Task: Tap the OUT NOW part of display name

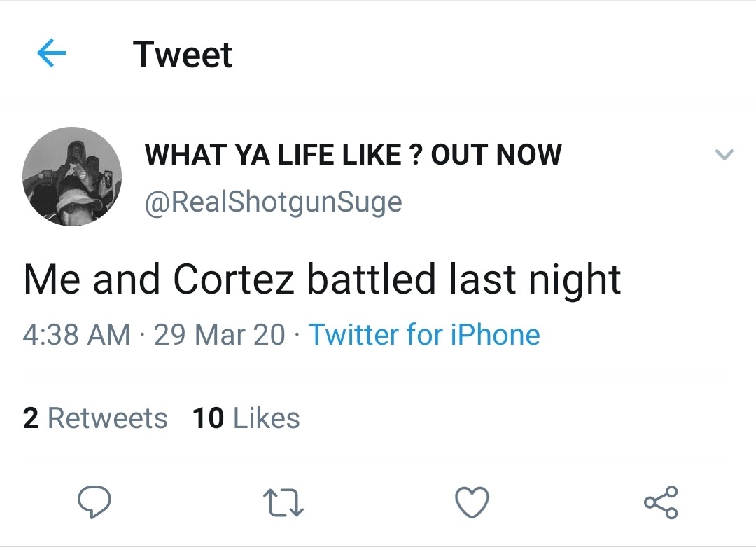Action: pyautogui.click(x=496, y=155)
